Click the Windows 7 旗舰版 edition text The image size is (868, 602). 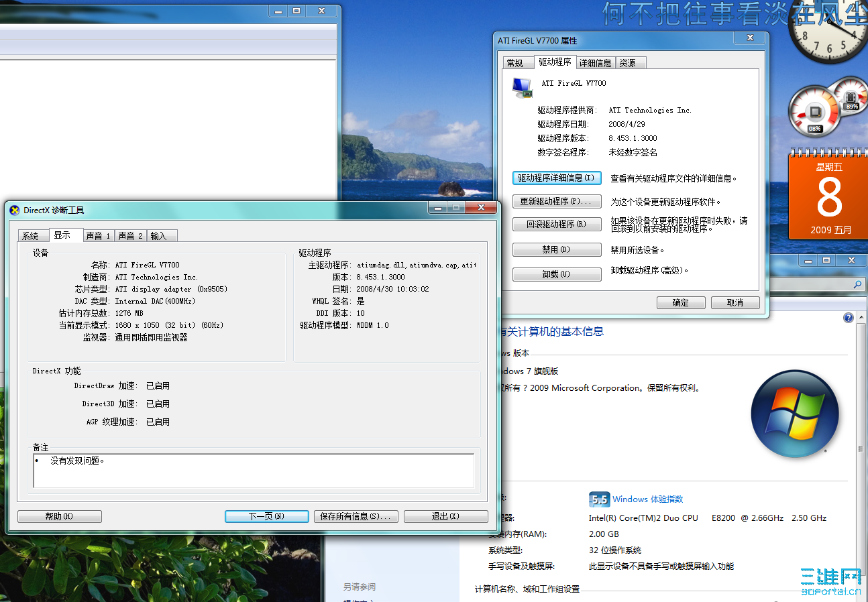pyautogui.click(x=528, y=371)
